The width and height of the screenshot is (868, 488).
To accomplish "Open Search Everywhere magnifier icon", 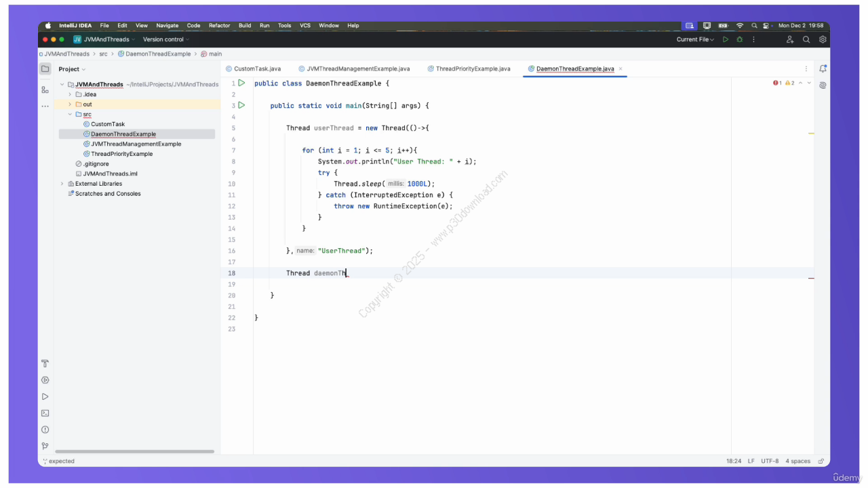I will (806, 39).
